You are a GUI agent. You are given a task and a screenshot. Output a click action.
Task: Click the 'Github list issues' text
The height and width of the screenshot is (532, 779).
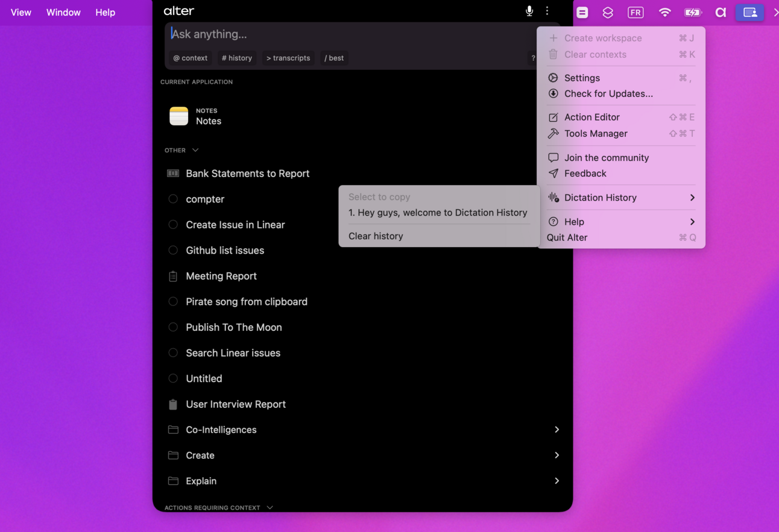225,250
